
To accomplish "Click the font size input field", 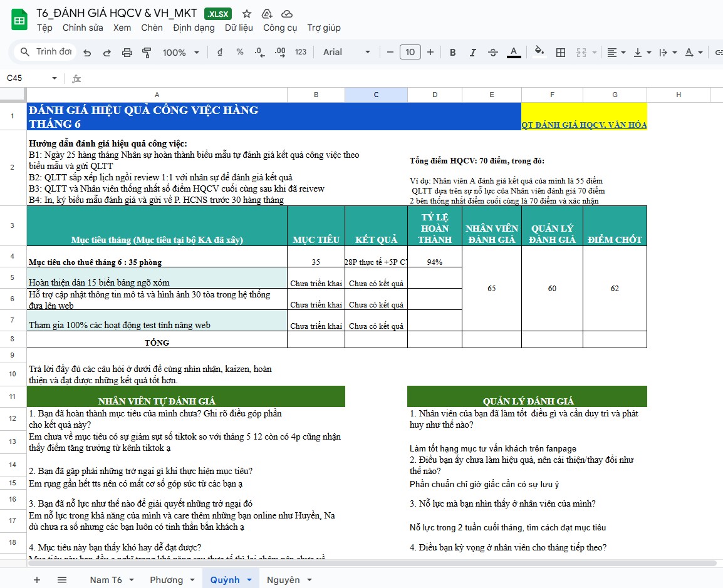I will [410, 53].
